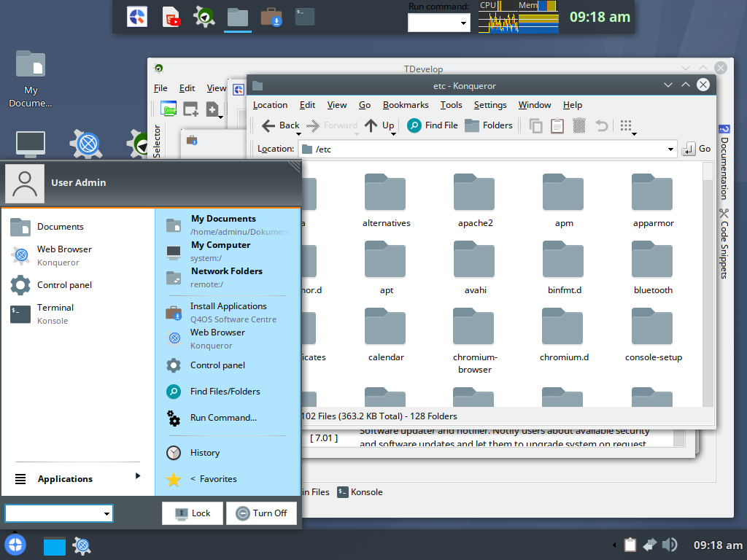Open the Q4OS Software Centre briefcase icon in top panel

271,16
